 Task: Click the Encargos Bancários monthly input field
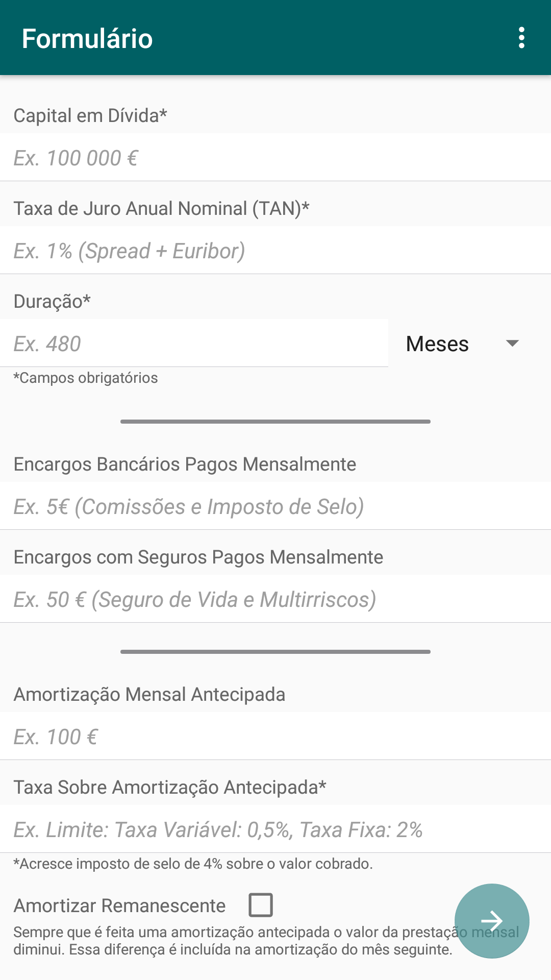click(275, 506)
